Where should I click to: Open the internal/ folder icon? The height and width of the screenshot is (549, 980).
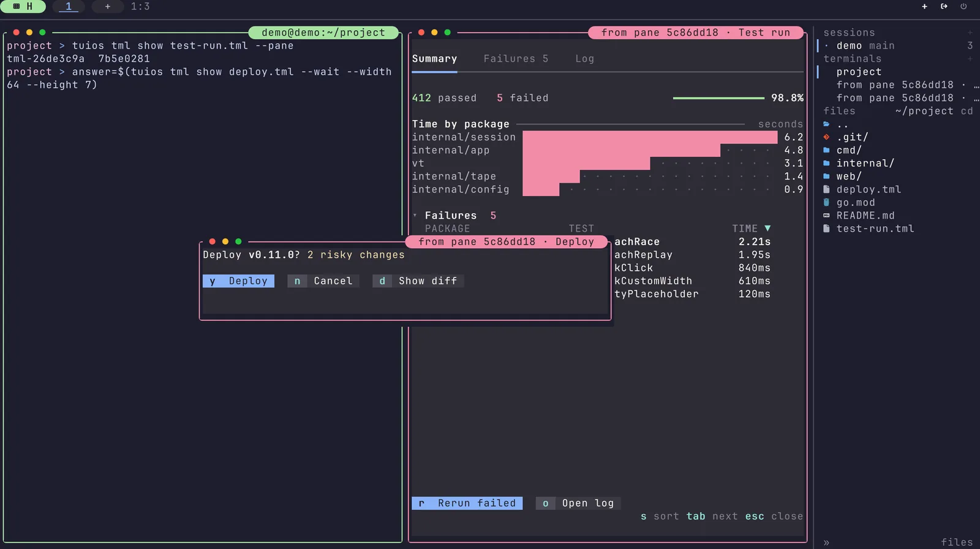(826, 164)
